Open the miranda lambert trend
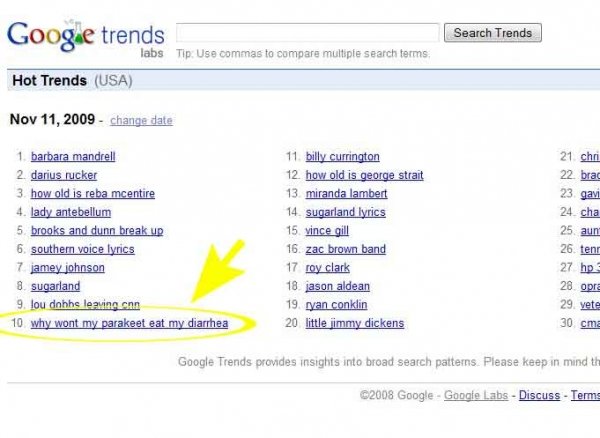Screen dimensions: 600x438 346,193
